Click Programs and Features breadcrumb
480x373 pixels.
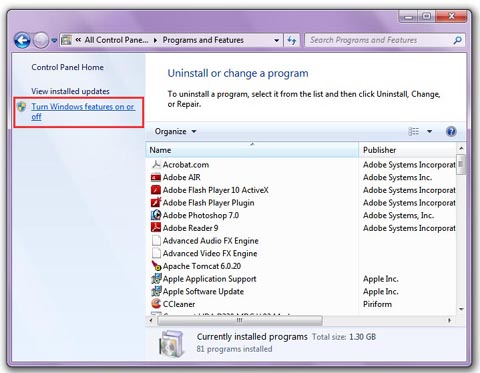coord(203,40)
